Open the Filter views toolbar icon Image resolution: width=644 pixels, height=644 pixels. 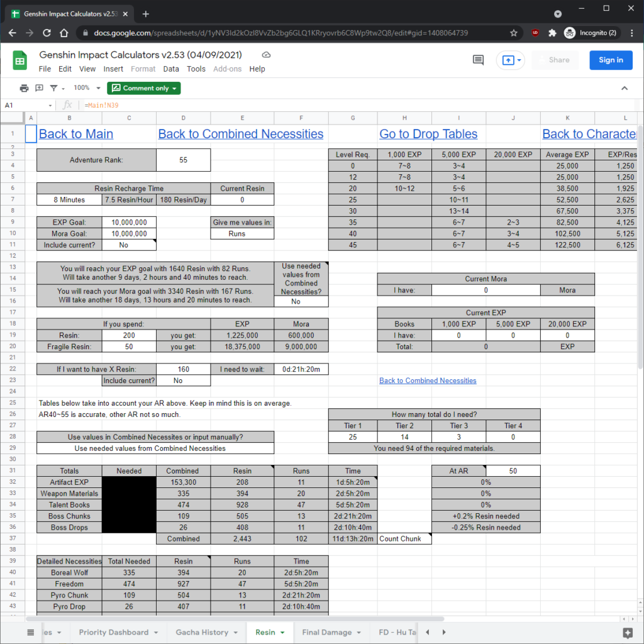[x=53, y=88]
